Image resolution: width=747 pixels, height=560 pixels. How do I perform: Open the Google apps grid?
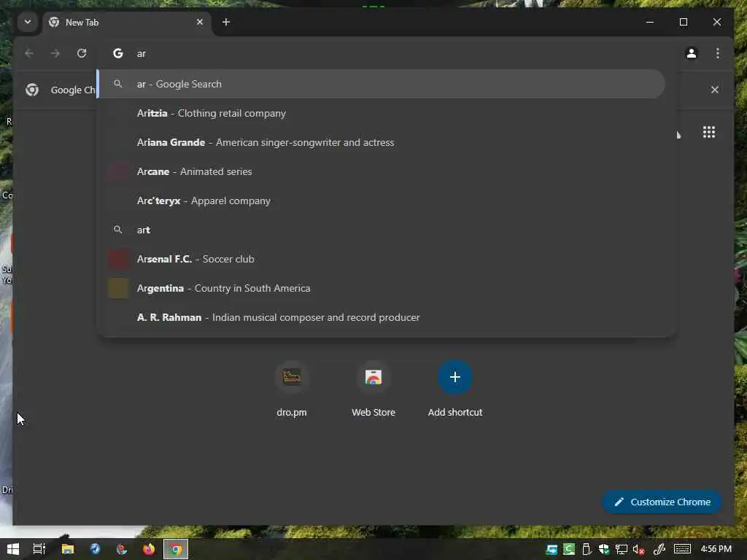pyautogui.click(x=709, y=132)
